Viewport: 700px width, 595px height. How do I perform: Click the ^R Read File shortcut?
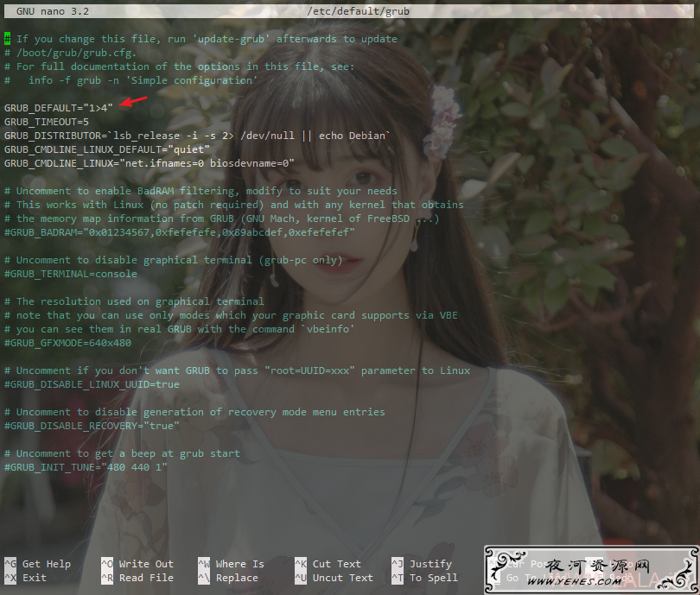tap(137, 578)
